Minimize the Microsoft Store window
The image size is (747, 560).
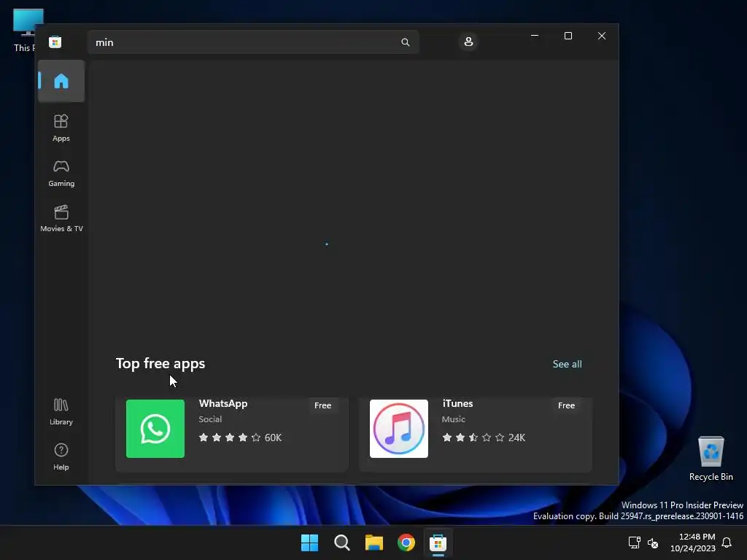pyautogui.click(x=535, y=36)
